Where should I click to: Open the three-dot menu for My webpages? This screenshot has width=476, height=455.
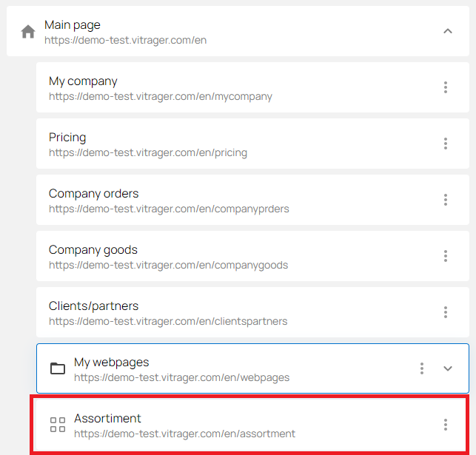click(x=422, y=368)
